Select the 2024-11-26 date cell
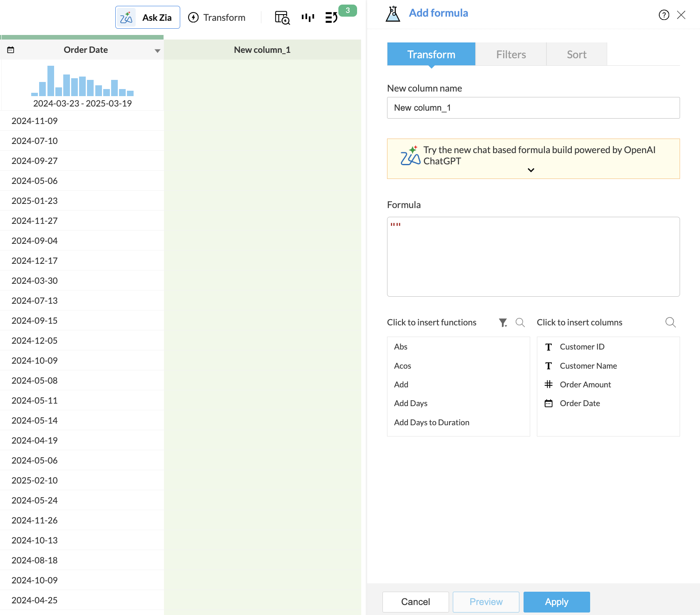 (82, 520)
